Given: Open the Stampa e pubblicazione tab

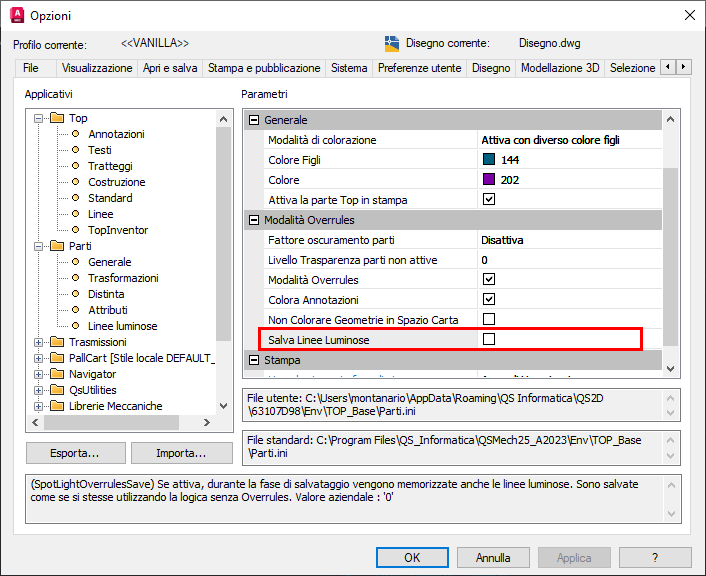Looking at the screenshot, I should coord(264,68).
